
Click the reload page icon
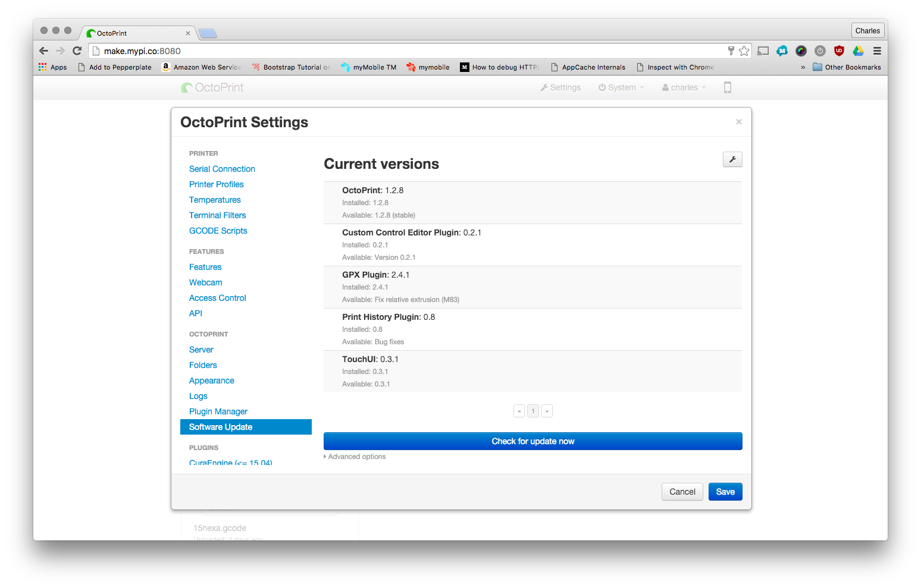(77, 51)
